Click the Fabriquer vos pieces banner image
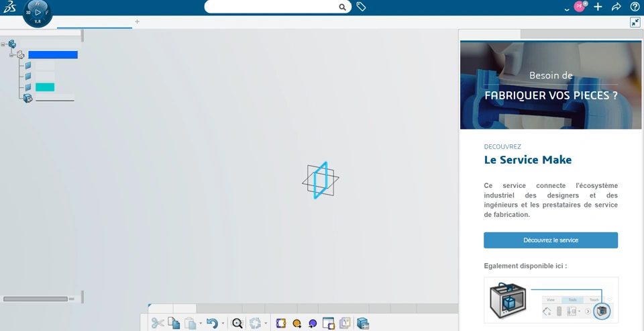 (551, 85)
